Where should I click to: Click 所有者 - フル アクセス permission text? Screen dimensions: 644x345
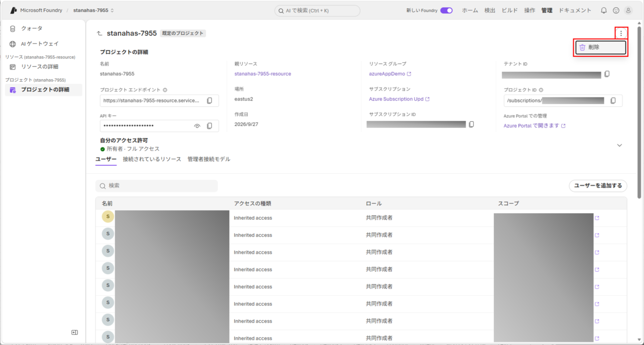(x=133, y=148)
